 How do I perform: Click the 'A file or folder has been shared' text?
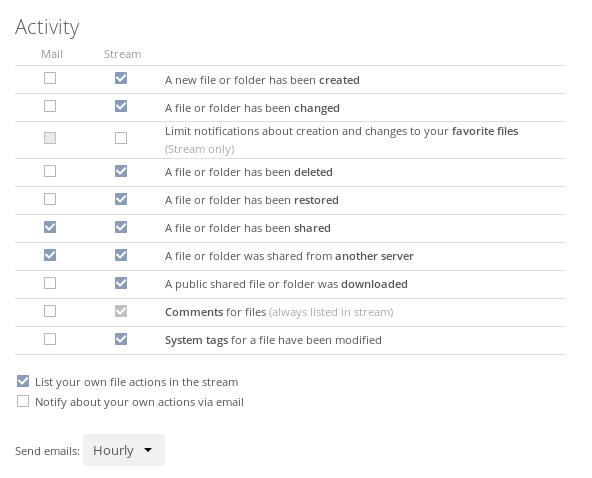coord(248,228)
